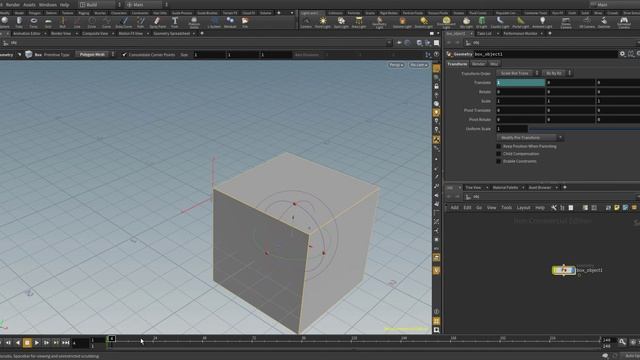This screenshot has width=640, height=360.
Task: Click the Translate X input field
Action: [520, 82]
